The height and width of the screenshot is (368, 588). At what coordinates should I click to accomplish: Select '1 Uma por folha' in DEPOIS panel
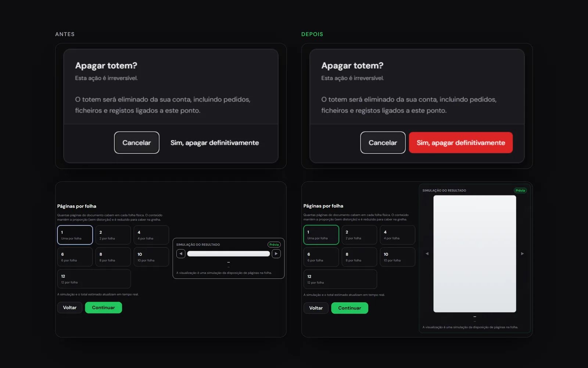coord(321,235)
